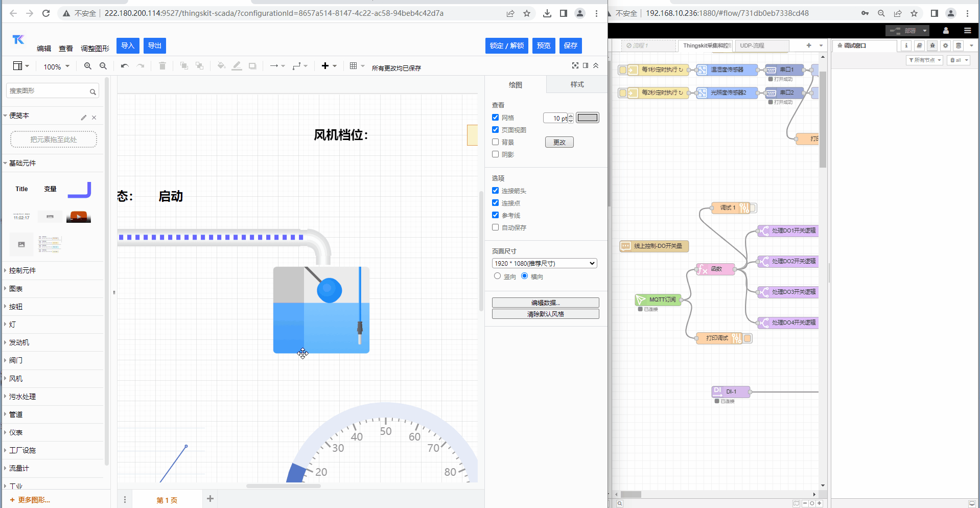Edit the scratchpad with pencil icon
Screen dimensions: 980x508
click(x=84, y=118)
